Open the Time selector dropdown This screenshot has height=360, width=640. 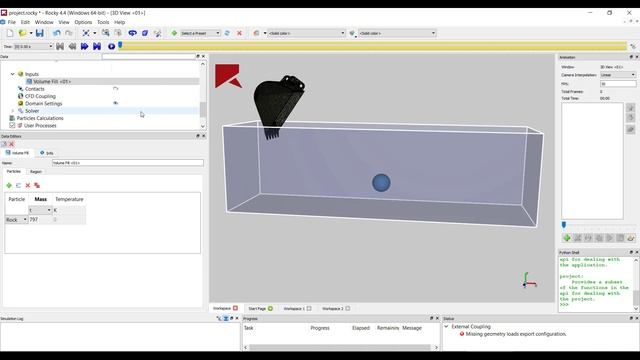pyautogui.click(x=33, y=47)
